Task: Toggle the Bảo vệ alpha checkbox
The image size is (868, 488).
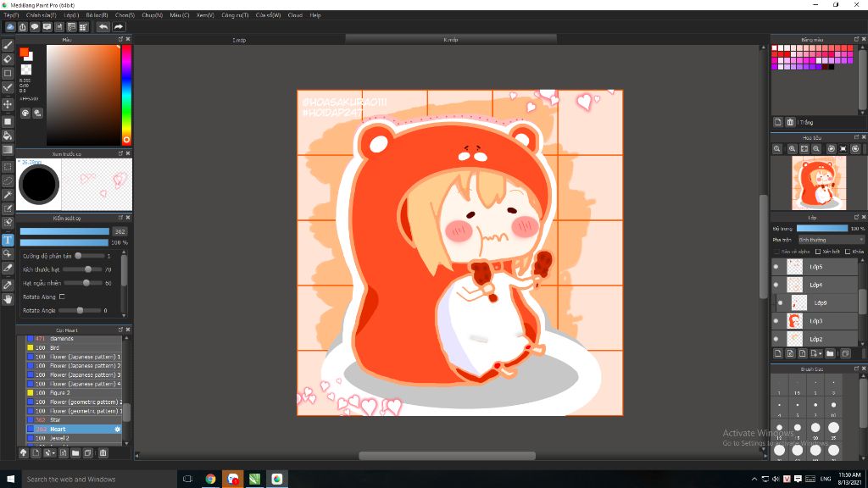Action: (776, 251)
